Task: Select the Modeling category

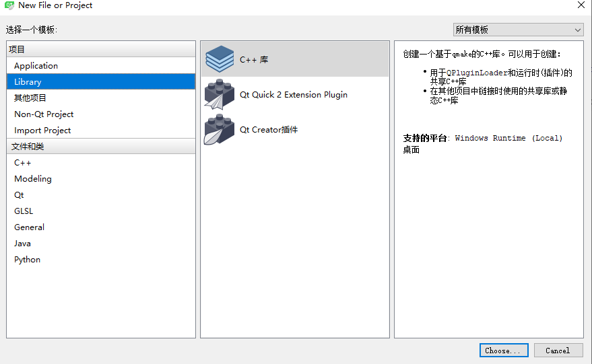Action: pyautogui.click(x=101, y=179)
